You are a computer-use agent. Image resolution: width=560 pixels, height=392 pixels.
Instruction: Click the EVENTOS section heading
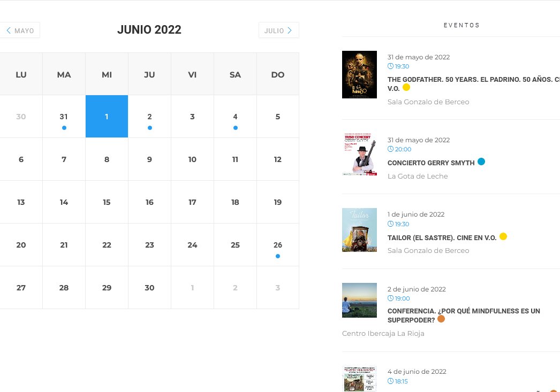click(x=461, y=25)
